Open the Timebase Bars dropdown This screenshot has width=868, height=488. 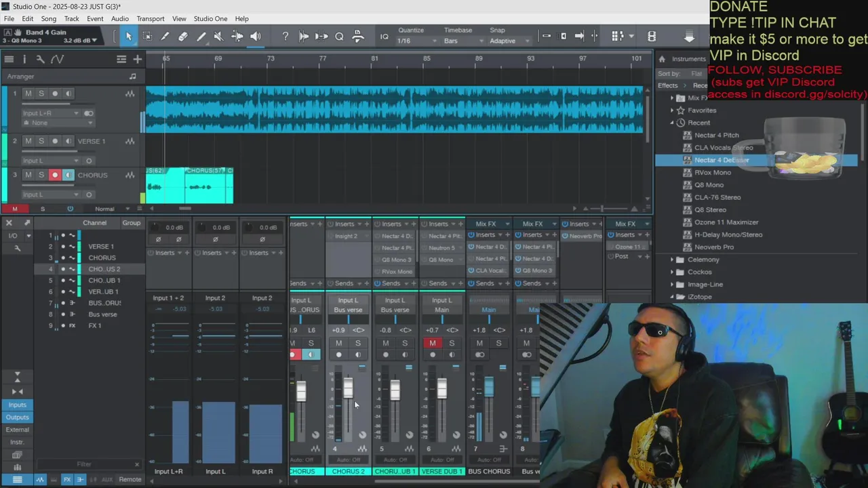(x=464, y=41)
